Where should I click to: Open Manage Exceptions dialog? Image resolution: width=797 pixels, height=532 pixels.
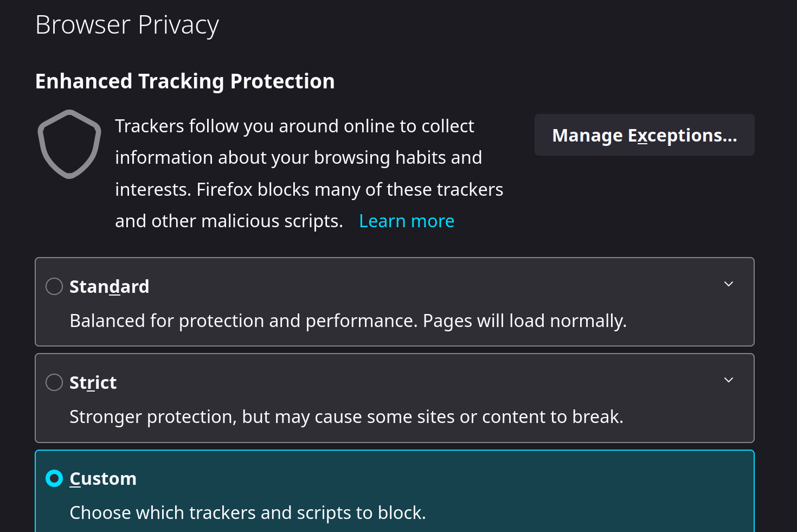644,135
